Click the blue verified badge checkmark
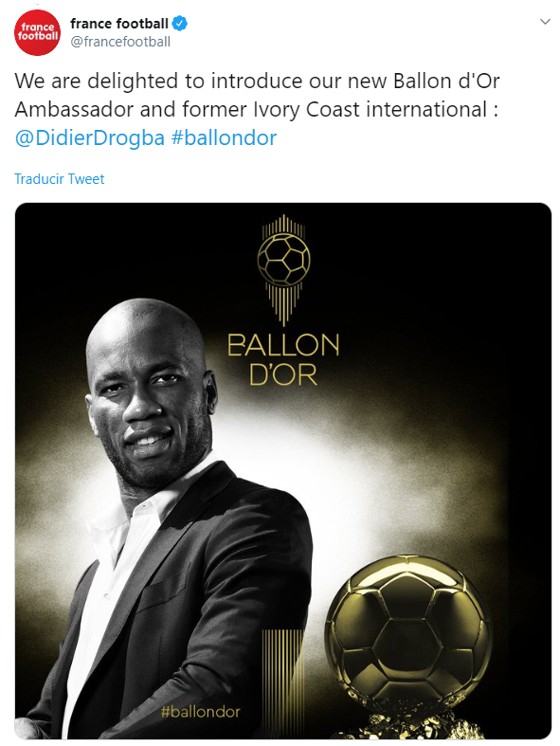The width and height of the screenshot is (560, 746). pos(179,24)
